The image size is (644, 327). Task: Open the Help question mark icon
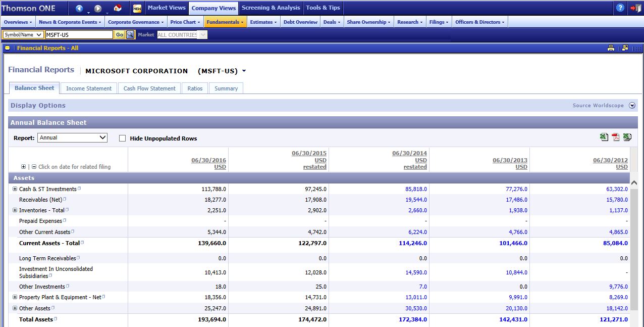click(620, 8)
